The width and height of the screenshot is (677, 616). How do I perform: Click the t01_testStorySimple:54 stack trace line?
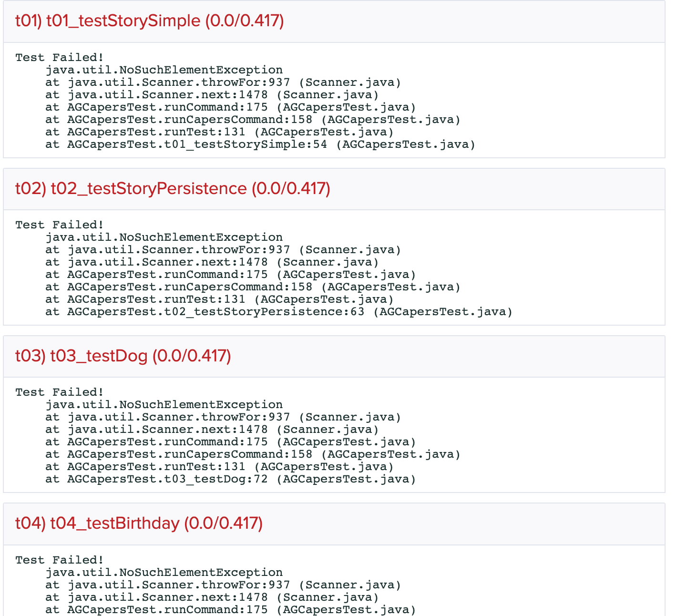point(260,144)
